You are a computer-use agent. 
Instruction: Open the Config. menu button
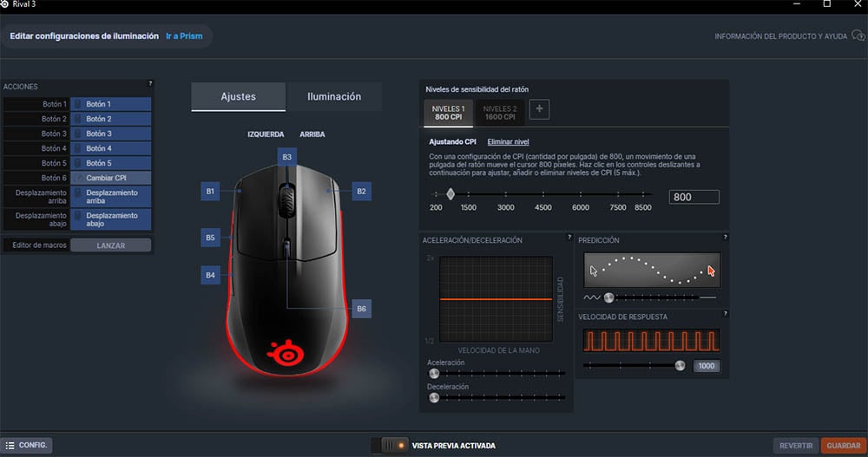pyautogui.click(x=27, y=446)
